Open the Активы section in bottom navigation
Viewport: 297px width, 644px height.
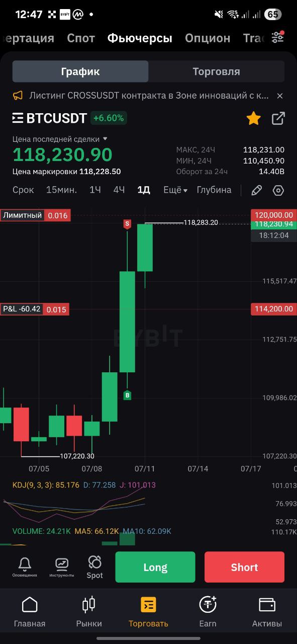pyautogui.click(x=267, y=610)
